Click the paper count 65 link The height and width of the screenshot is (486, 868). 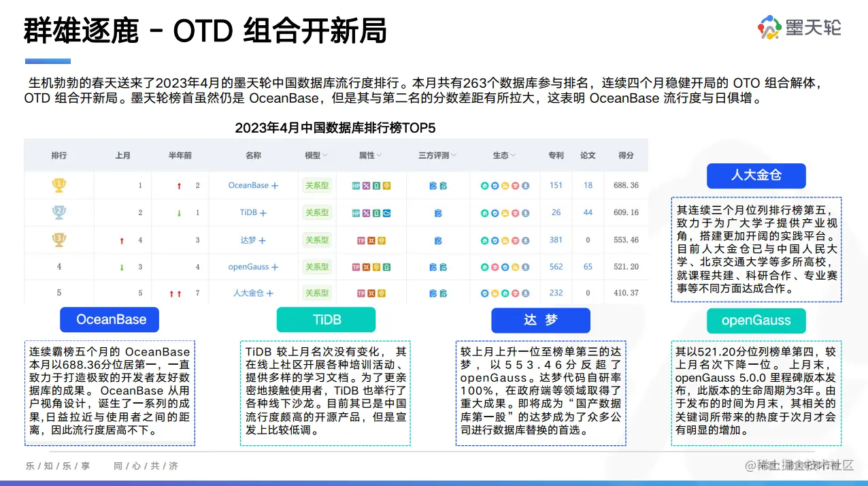(588, 267)
